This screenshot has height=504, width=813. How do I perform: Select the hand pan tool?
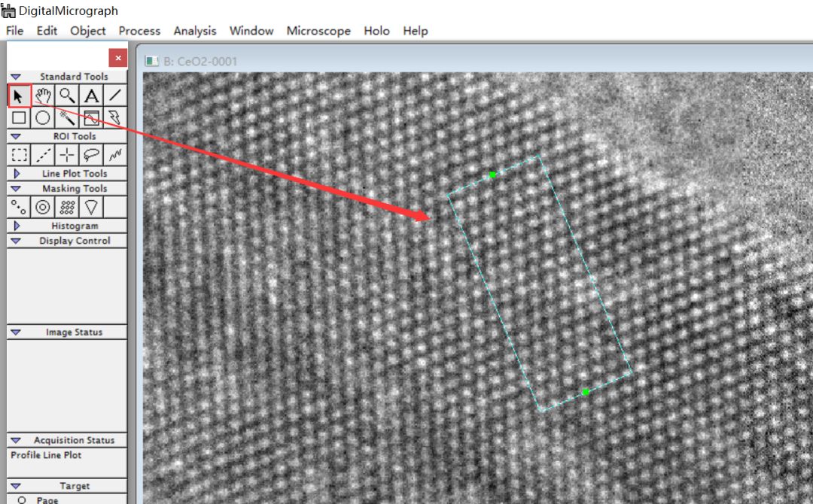42,96
